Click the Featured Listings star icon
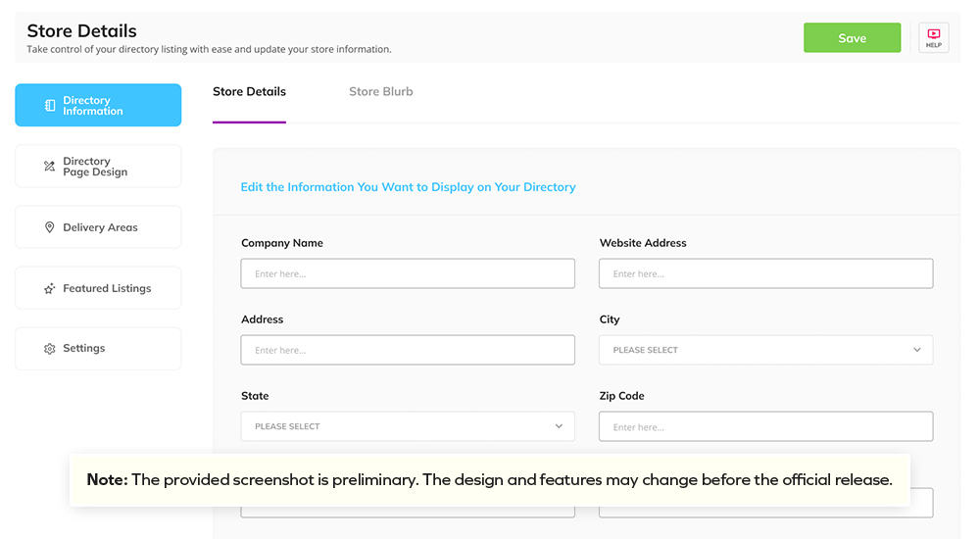Image resolution: width=980 pixels, height=539 pixels. (49, 288)
